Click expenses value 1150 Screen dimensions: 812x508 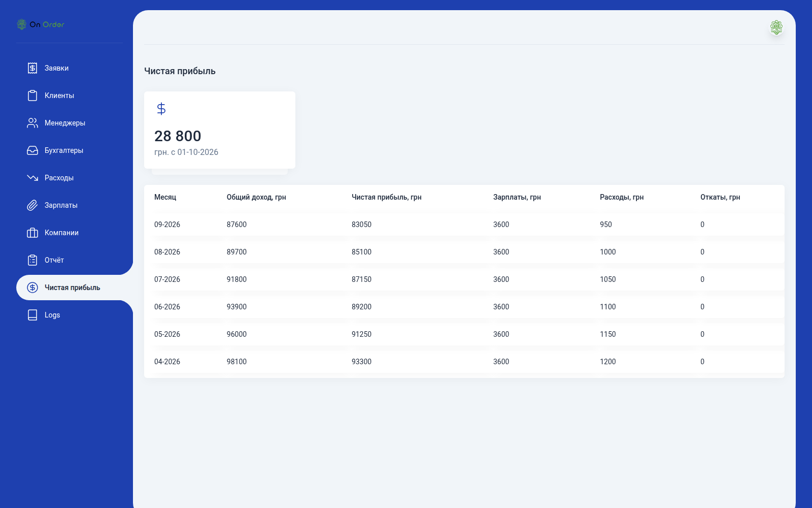pyautogui.click(x=608, y=334)
